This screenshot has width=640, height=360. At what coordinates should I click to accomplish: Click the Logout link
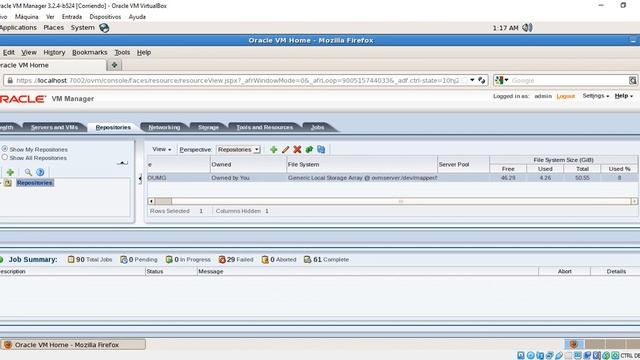point(566,96)
